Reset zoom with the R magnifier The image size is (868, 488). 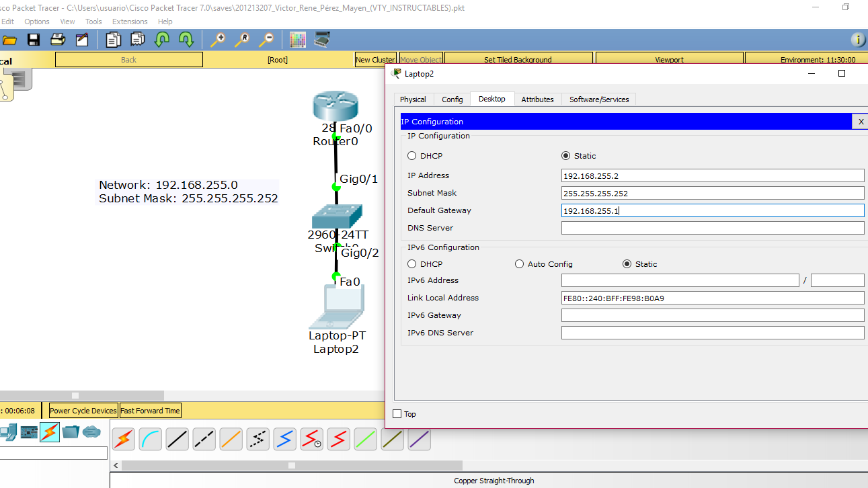(241, 40)
